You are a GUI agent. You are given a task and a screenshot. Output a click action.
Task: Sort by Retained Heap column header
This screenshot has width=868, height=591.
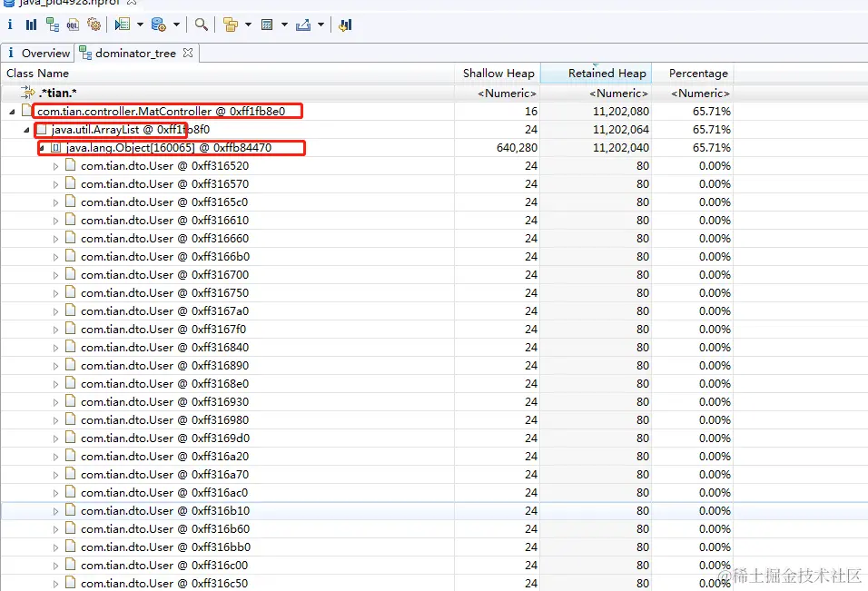[596, 73]
